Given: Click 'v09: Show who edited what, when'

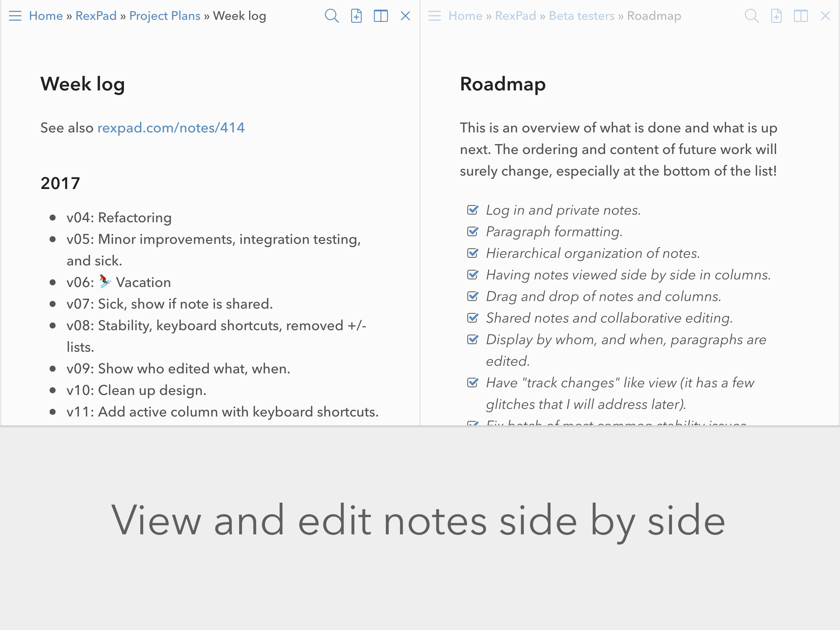Looking at the screenshot, I should pos(178,369).
